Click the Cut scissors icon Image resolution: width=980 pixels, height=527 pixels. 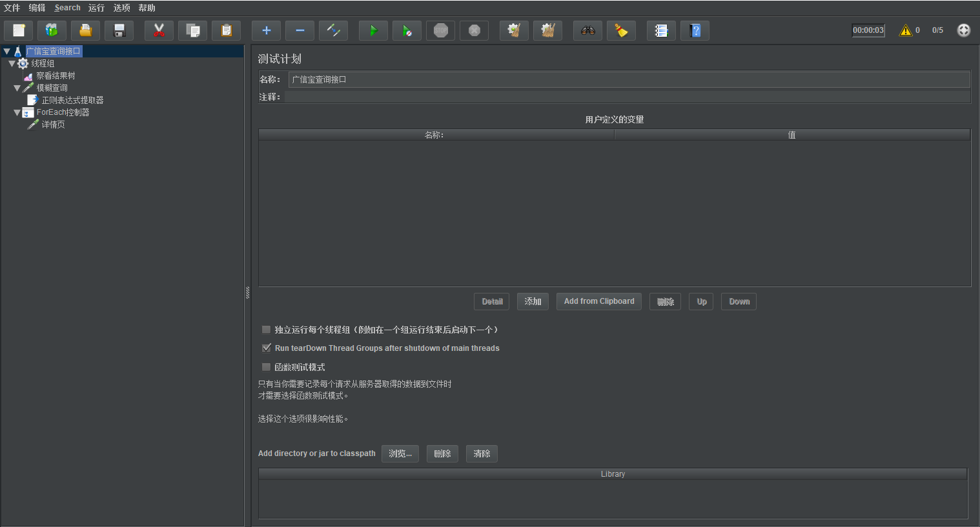pos(159,30)
